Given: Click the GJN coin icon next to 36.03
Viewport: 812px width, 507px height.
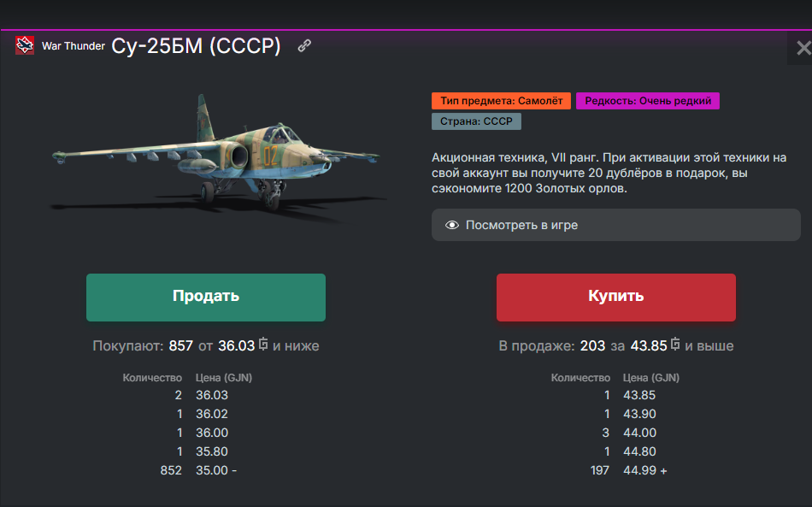Looking at the screenshot, I should coord(263,345).
